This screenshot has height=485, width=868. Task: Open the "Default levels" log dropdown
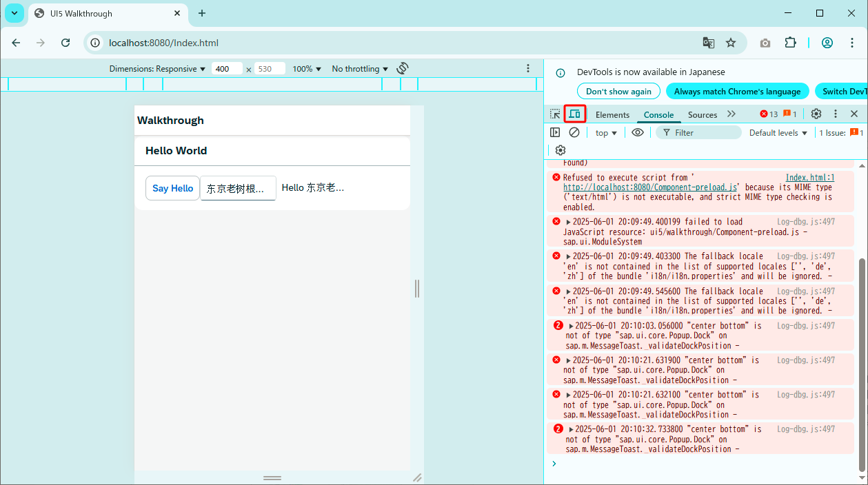click(x=778, y=132)
